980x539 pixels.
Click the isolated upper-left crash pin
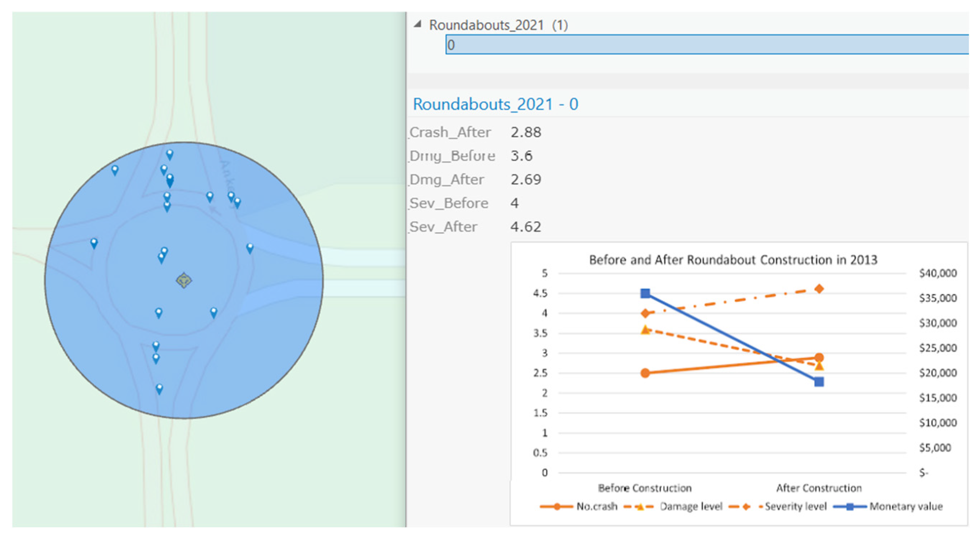tap(115, 170)
